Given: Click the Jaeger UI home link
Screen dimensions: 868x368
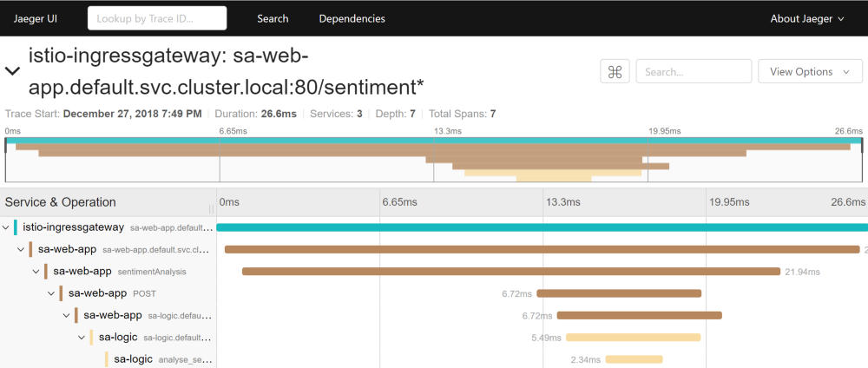Looking at the screenshot, I should point(35,18).
